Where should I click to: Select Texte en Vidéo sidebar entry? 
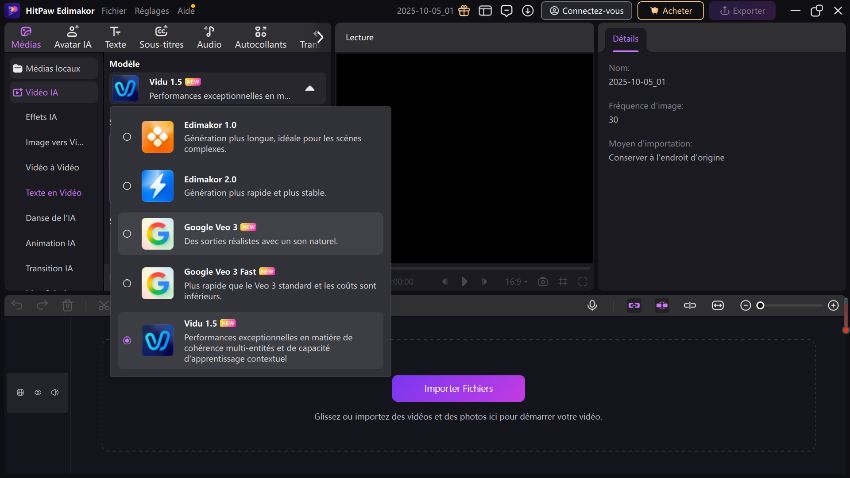(53, 192)
